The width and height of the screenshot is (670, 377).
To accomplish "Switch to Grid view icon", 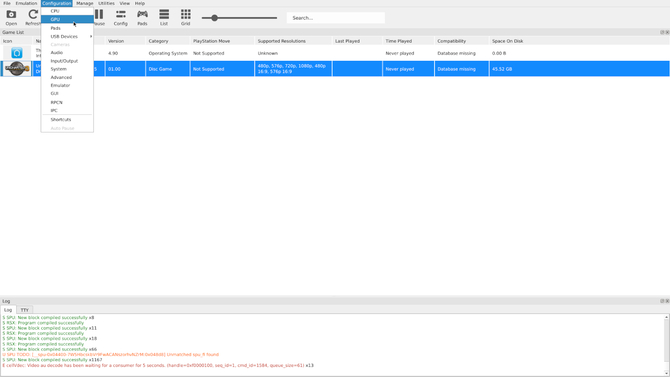I will (x=185, y=18).
